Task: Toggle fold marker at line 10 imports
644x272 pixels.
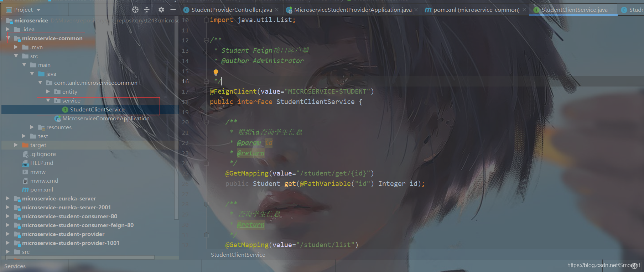Action: click(206, 20)
